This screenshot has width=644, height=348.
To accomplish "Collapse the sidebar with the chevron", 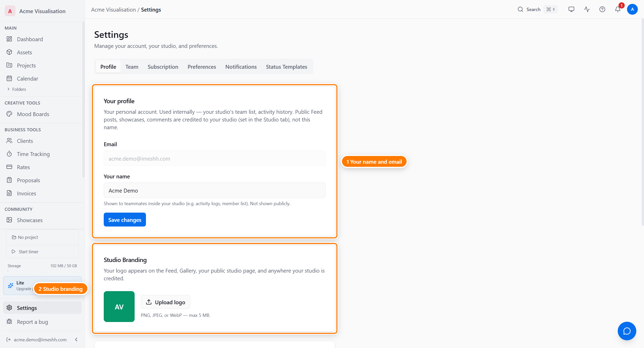I will coord(76,340).
